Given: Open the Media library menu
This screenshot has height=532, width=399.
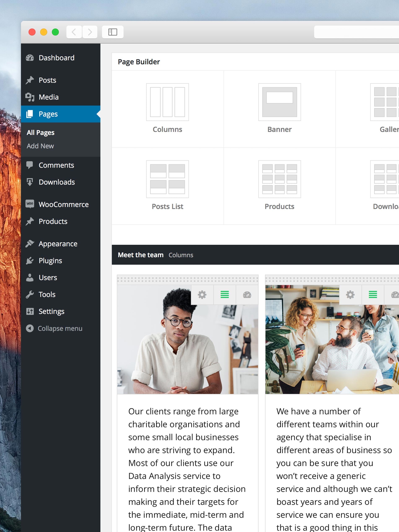Looking at the screenshot, I should click(61, 97).
